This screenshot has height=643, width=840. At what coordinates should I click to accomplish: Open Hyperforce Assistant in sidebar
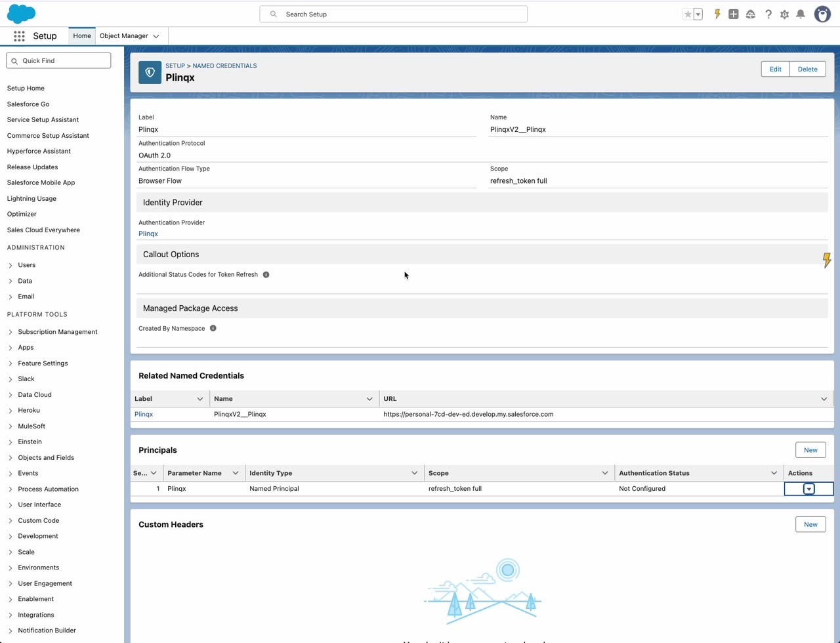point(39,151)
